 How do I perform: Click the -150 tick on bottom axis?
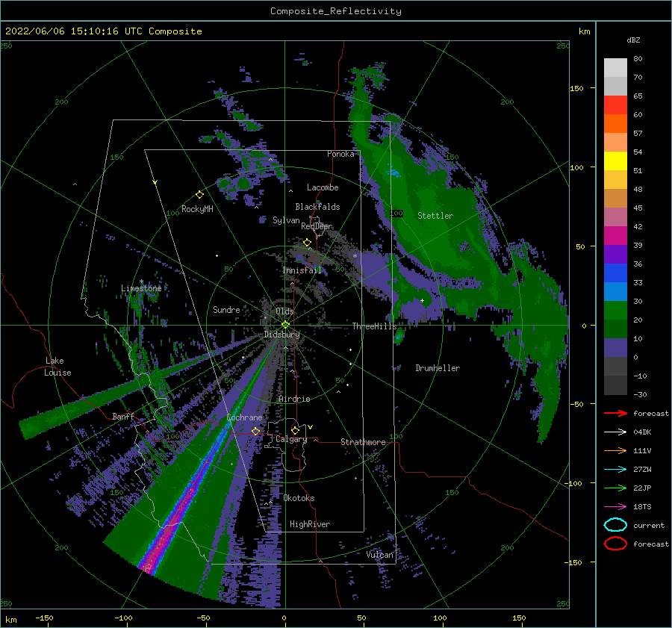(x=44, y=618)
